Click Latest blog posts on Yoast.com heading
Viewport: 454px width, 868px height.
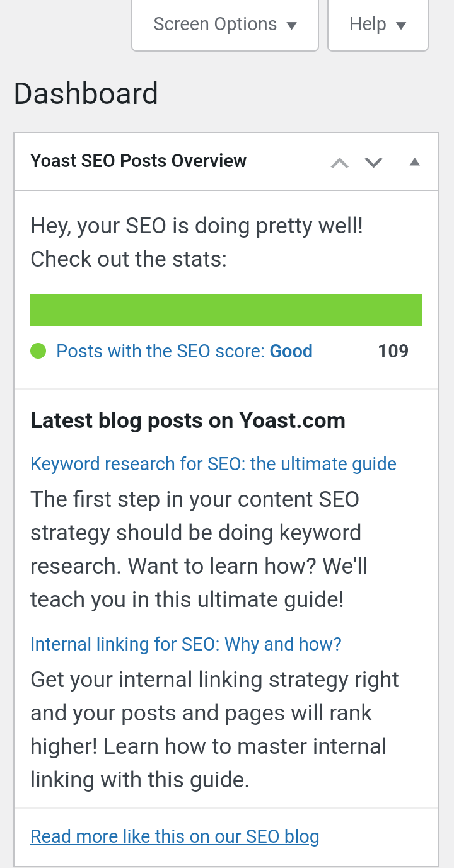(187, 420)
